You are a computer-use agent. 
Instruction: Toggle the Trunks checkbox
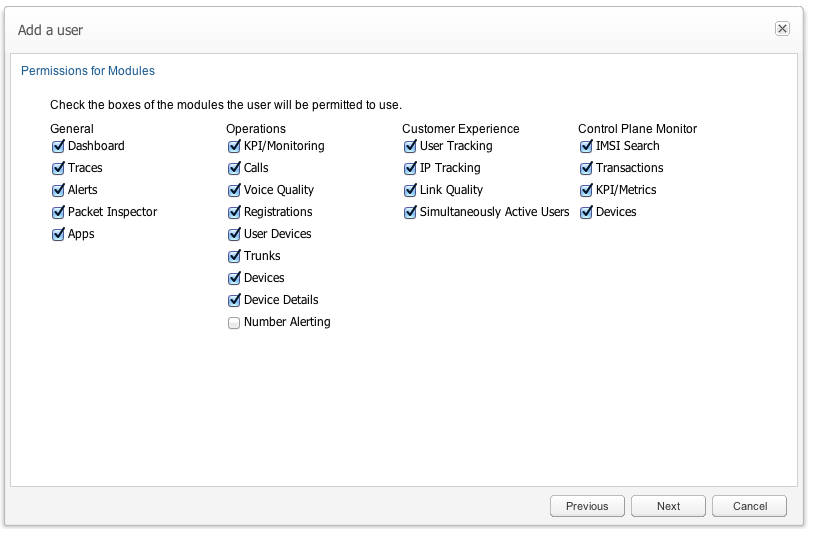tap(234, 256)
